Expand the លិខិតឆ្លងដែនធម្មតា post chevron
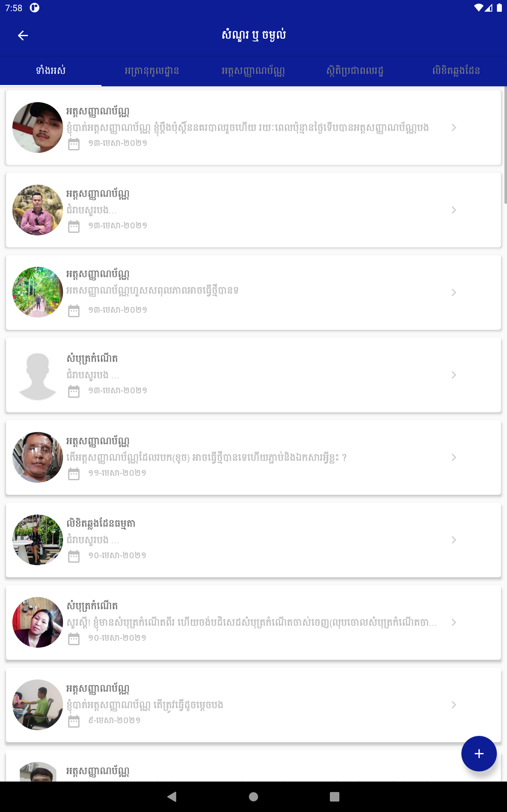 pos(454,540)
